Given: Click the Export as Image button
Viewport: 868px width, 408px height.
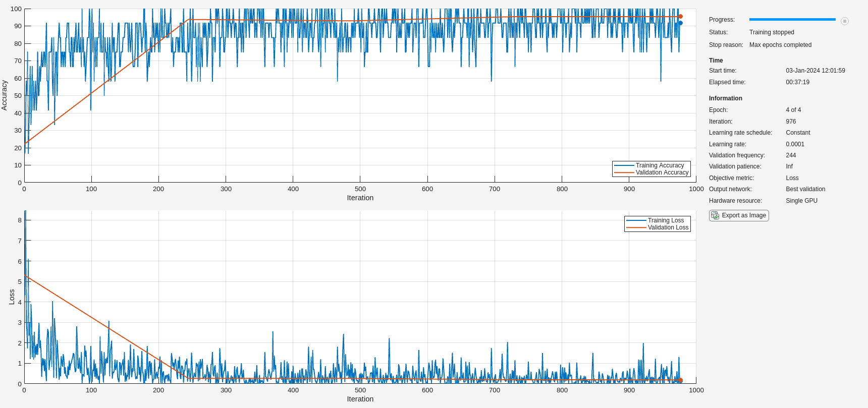Looking at the screenshot, I should (x=739, y=215).
